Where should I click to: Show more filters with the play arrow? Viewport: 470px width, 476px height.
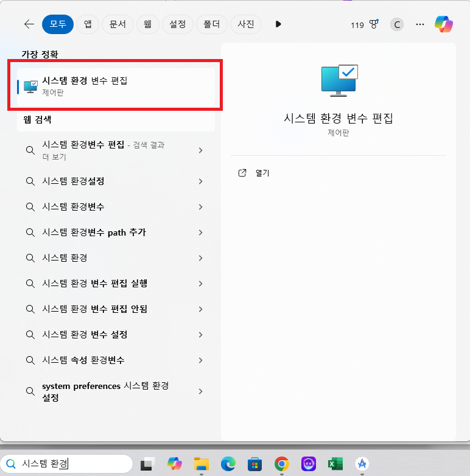(x=278, y=24)
